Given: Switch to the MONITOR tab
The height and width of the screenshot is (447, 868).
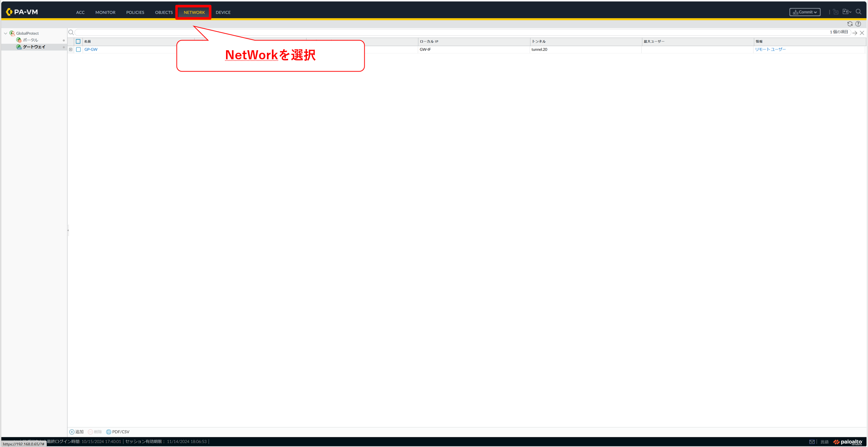Looking at the screenshot, I should point(105,12).
